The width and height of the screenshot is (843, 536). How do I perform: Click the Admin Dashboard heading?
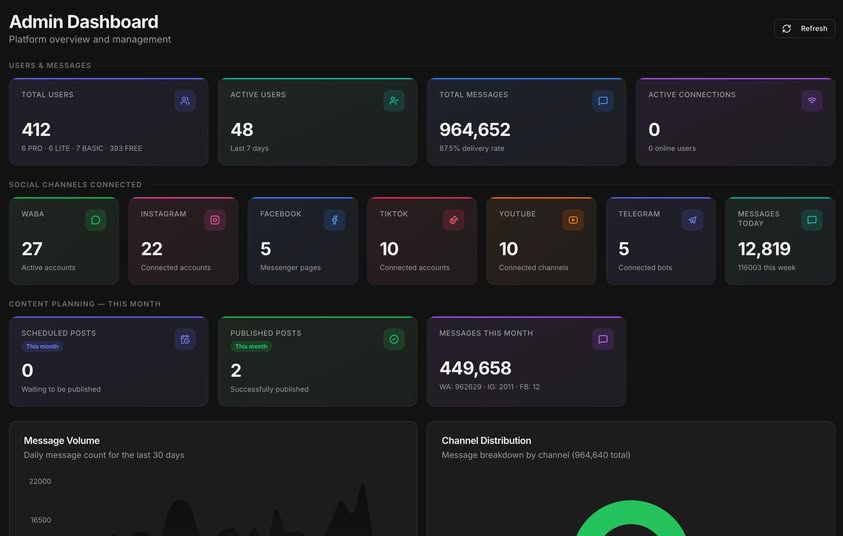pyautogui.click(x=84, y=22)
